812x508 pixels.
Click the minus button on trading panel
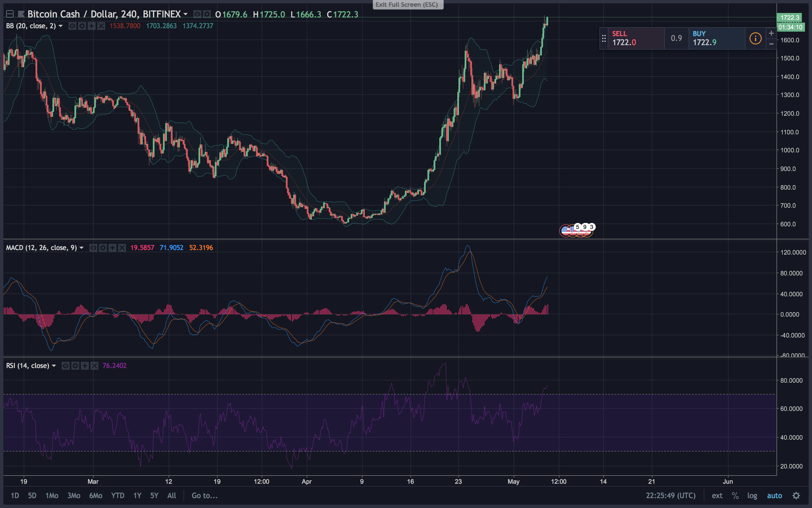point(771,44)
